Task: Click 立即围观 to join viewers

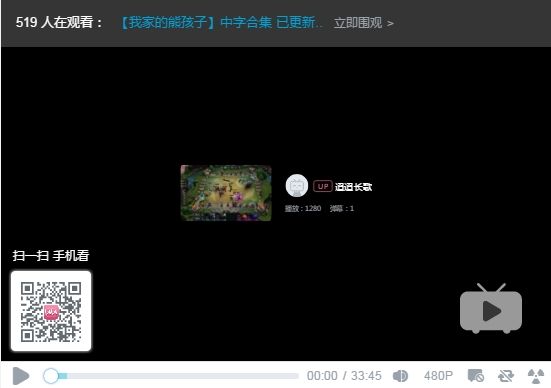Action: point(363,23)
